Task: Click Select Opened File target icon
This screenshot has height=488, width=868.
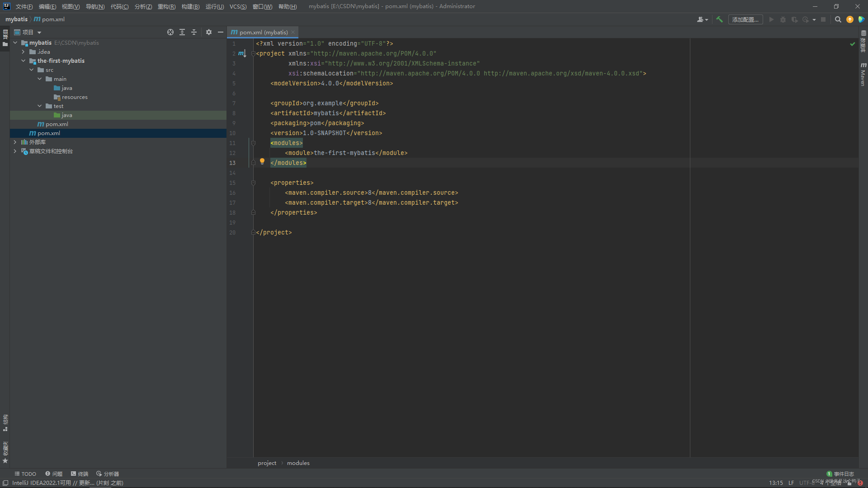Action: click(x=170, y=32)
